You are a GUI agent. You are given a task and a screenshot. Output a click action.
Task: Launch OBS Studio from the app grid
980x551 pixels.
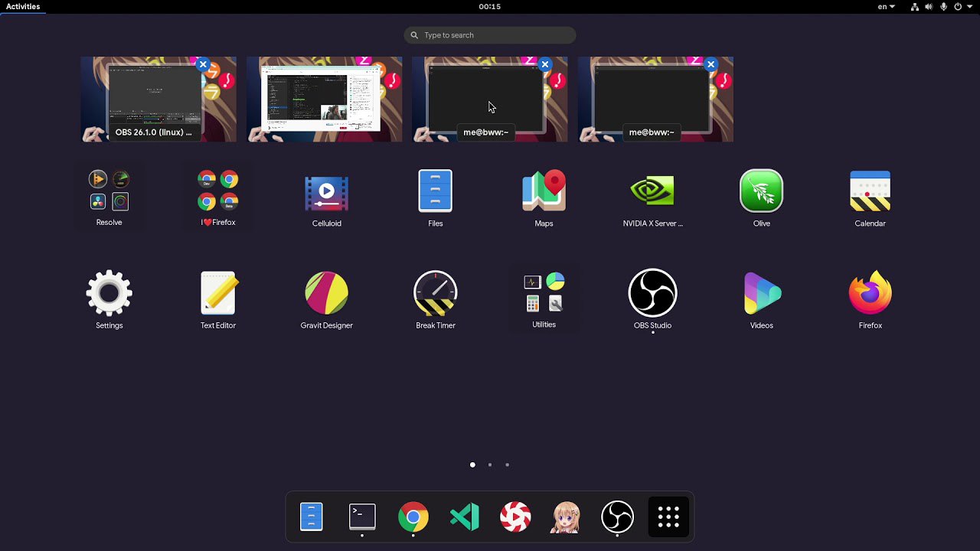pos(652,298)
